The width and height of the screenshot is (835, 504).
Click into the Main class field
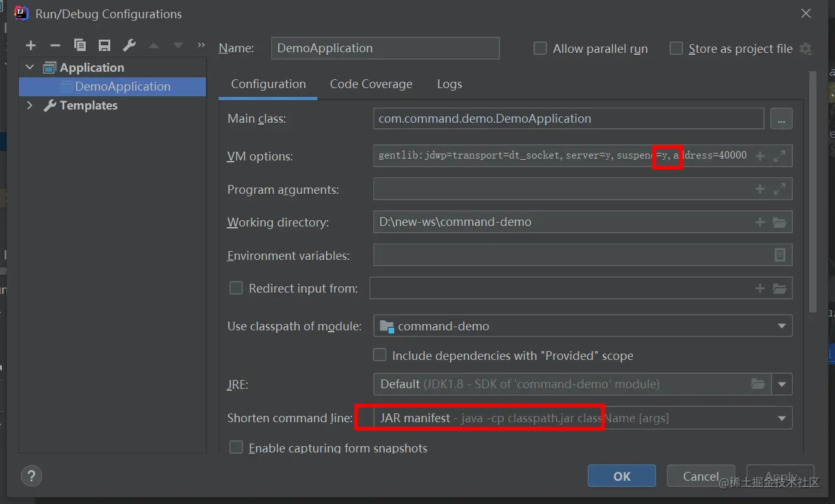(569, 118)
